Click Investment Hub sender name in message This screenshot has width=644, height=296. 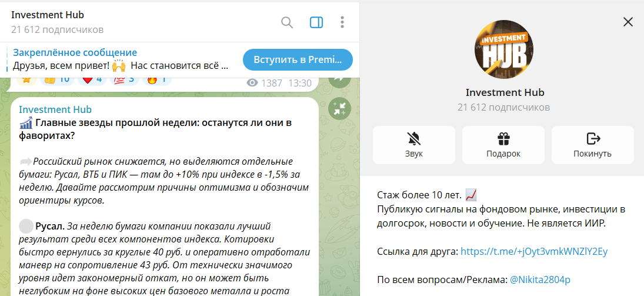(x=55, y=109)
